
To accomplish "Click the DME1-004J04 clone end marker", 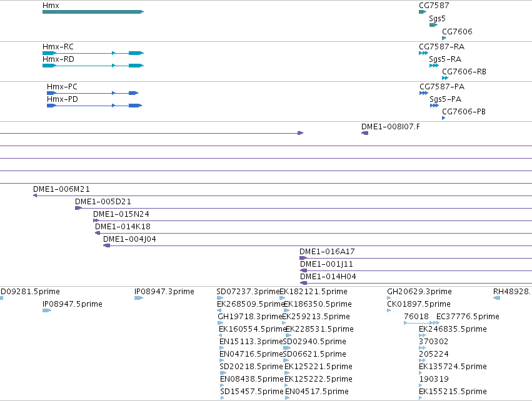I will pyautogui.click(x=106, y=245).
